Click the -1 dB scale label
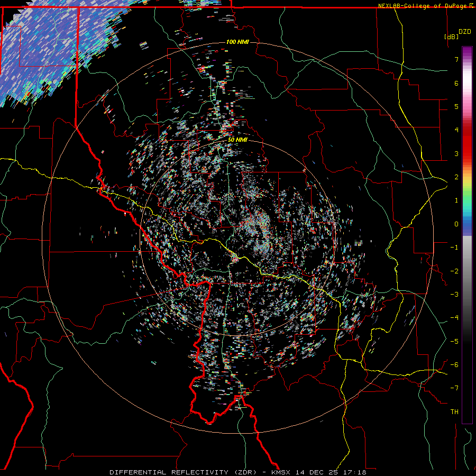The height and width of the screenshot is (476, 476). (454, 248)
